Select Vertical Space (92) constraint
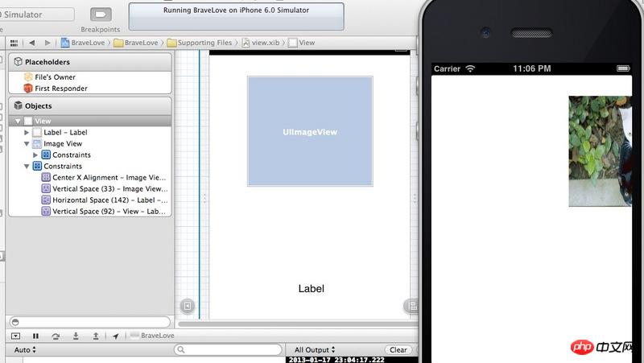Viewport: 644px width, 363px height. (109, 212)
